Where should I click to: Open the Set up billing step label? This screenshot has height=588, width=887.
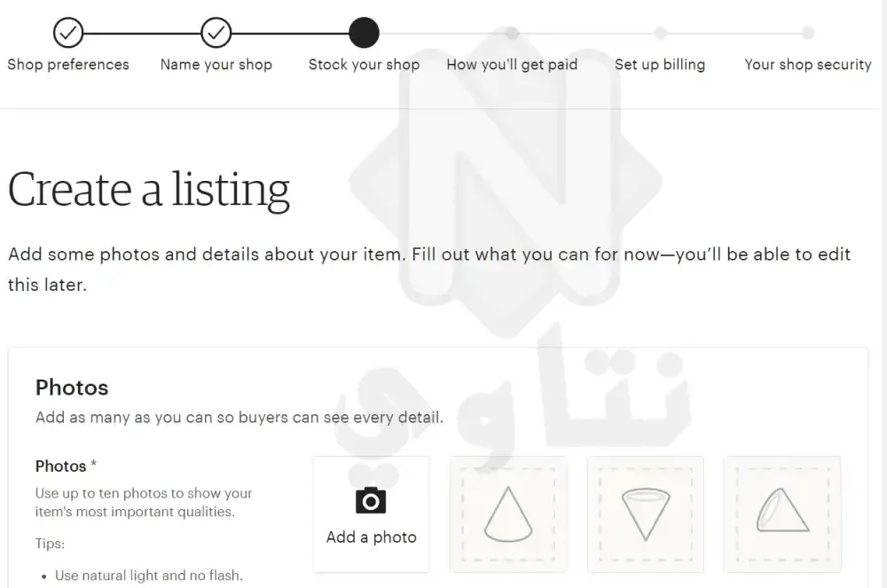(x=660, y=65)
